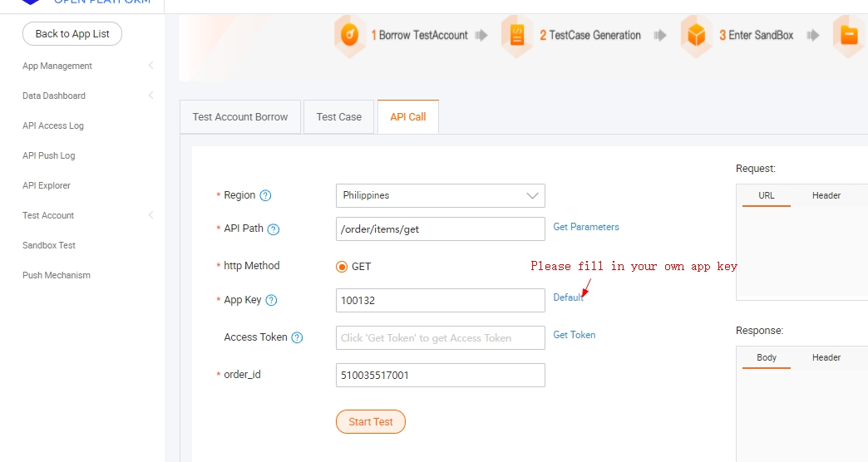This screenshot has width=868, height=462.
Task: Expand the Data Dashboard sidebar section
Action: click(x=150, y=96)
